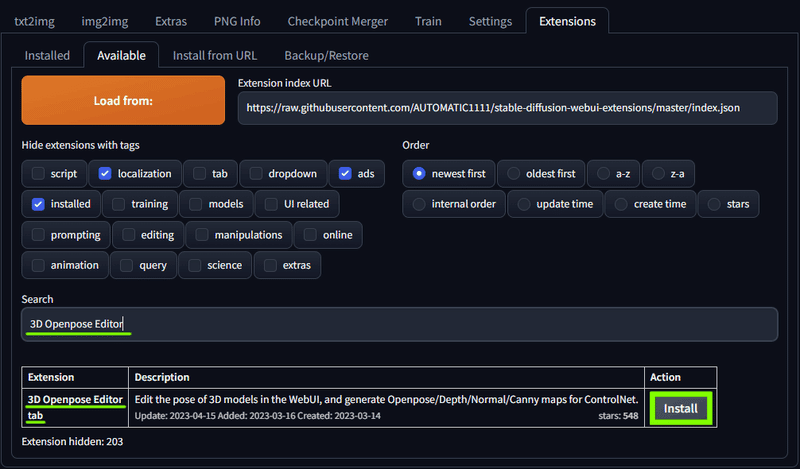Uncheck the installed tag checkbox

click(x=38, y=204)
